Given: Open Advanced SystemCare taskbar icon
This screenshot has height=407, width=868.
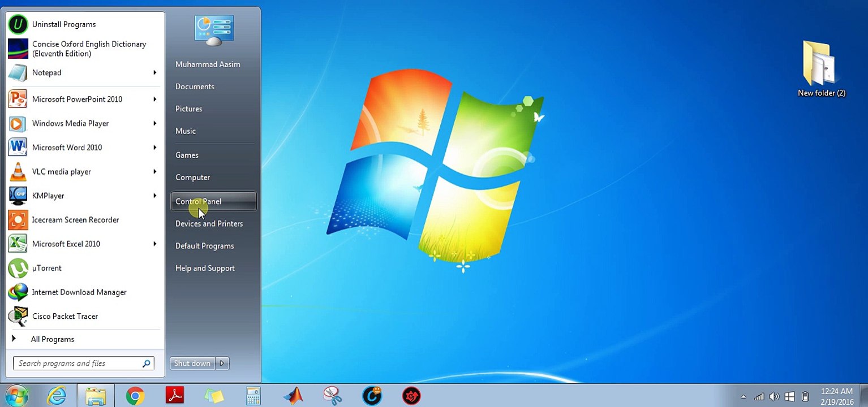Looking at the screenshot, I should (372, 396).
